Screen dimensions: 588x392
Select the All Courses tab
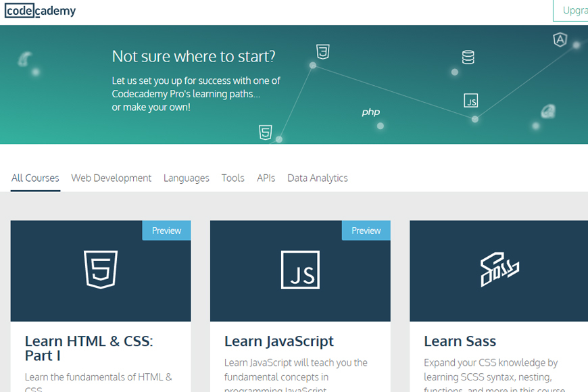coord(35,178)
